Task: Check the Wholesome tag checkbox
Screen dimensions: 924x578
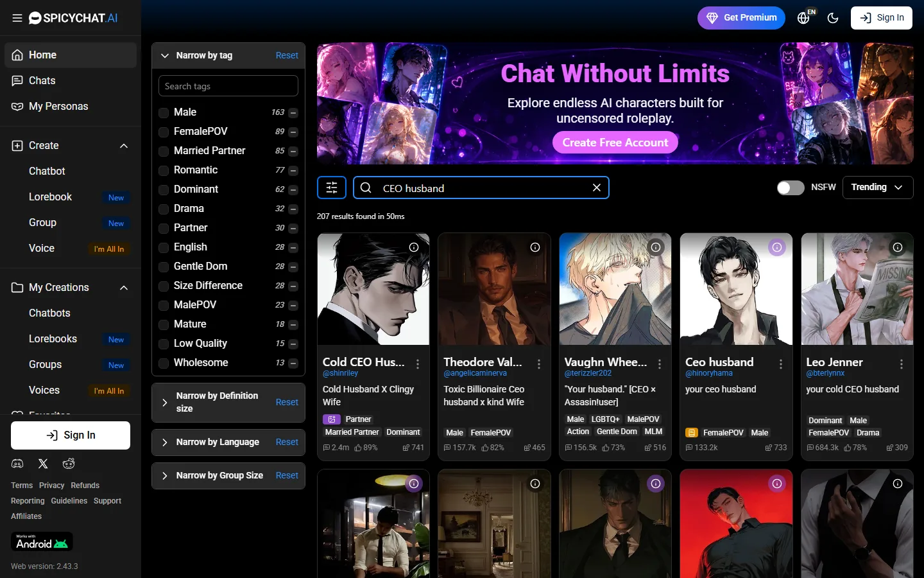Action: tap(164, 363)
